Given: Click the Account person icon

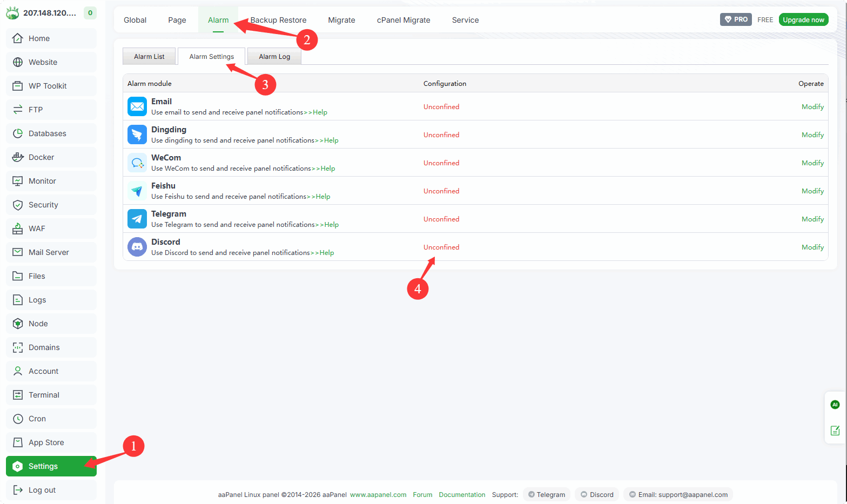Looking at the screenshot, I should [x=18, y=371].
